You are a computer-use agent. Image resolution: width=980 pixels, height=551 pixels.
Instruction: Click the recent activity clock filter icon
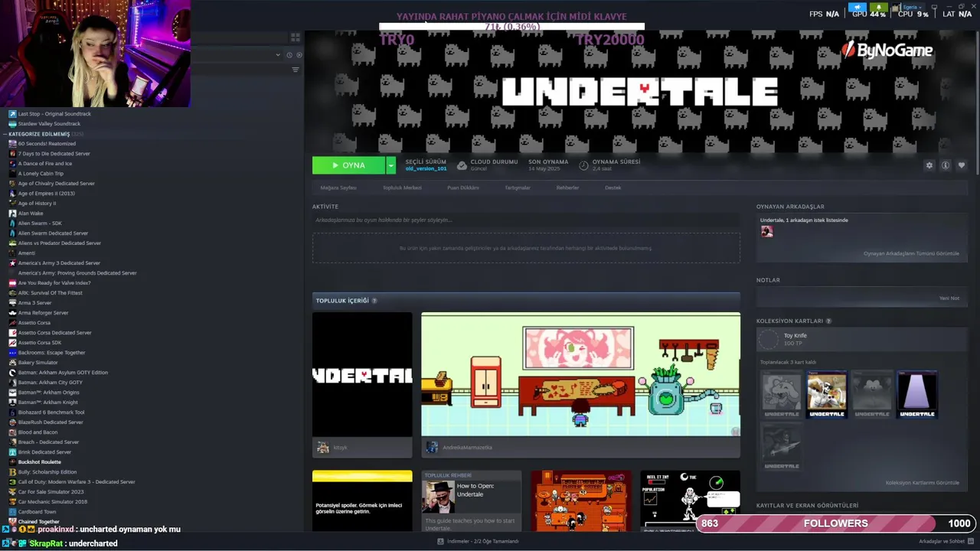(289, 55)
